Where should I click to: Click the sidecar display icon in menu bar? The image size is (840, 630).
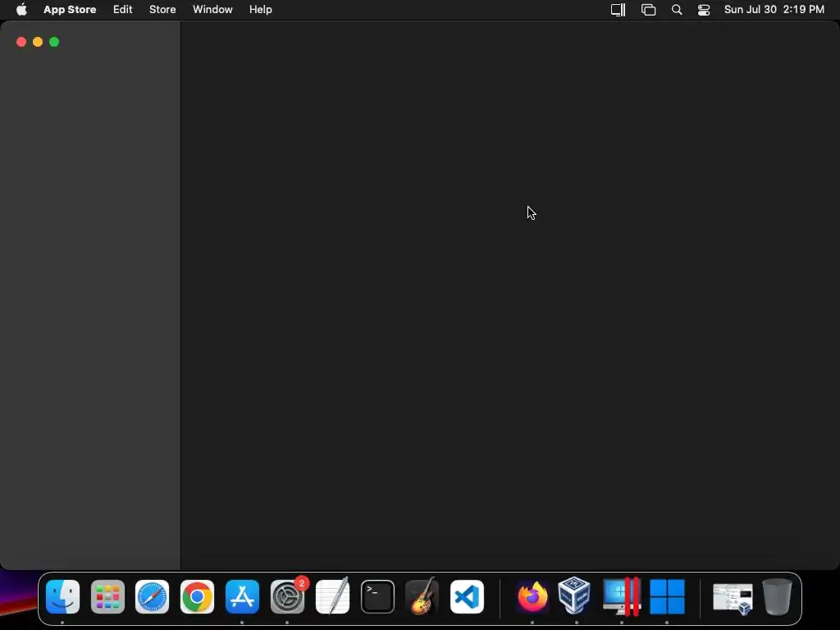619,10
